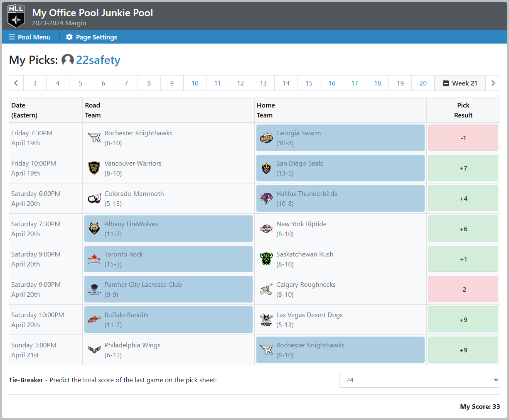Click the +4 pick result box
Viewport: 509px width, 420px height.
(x=463, y=198)
